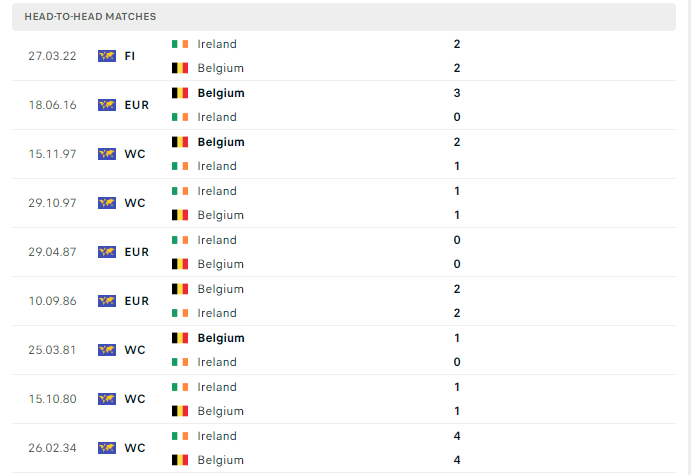Open the 26.02.34 match score 4-4
The height and width of the screenshot is (475, 691).
[x=457, y=448]
